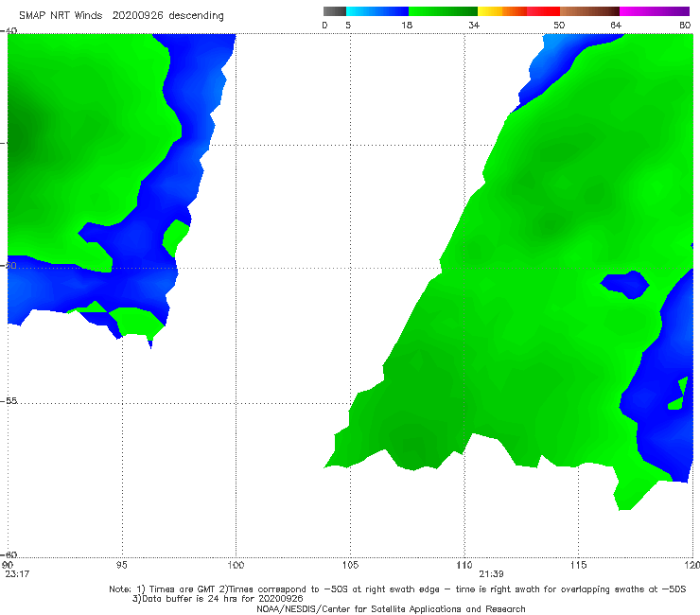This screenshot has width=700, height=615.
Task: Click the brown 50-64 colorbar segment
Action: 589,11
